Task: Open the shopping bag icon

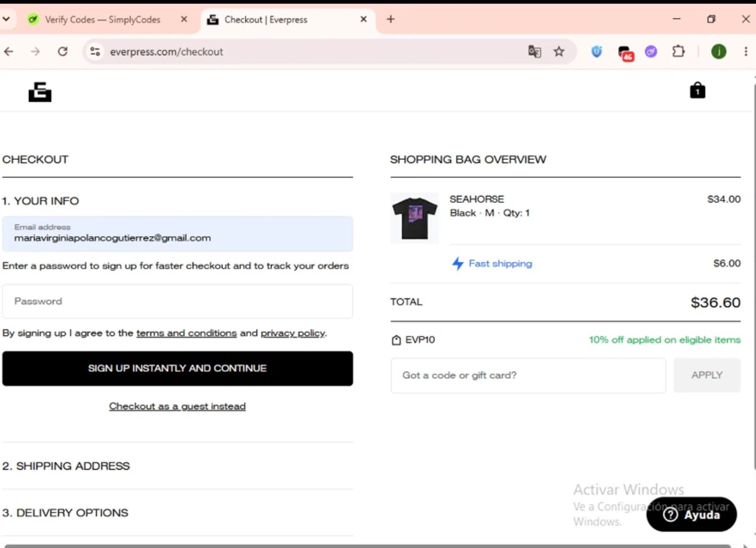Action: pyautogui.click(x=698, y=90)
